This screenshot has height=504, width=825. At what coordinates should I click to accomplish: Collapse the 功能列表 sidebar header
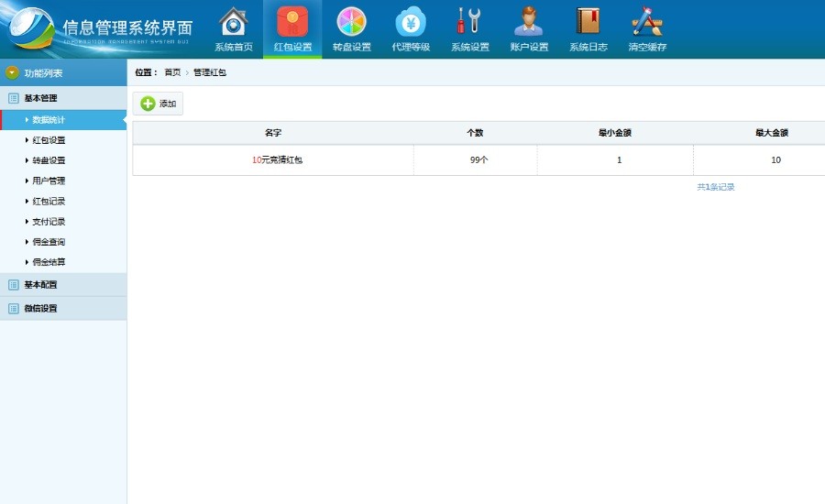coord(43,72)
